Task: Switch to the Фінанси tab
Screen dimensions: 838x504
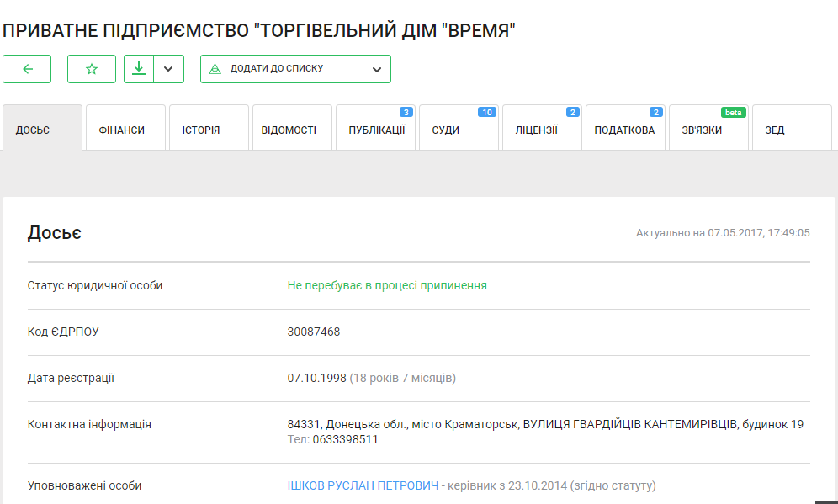Action: coord(125,130)
